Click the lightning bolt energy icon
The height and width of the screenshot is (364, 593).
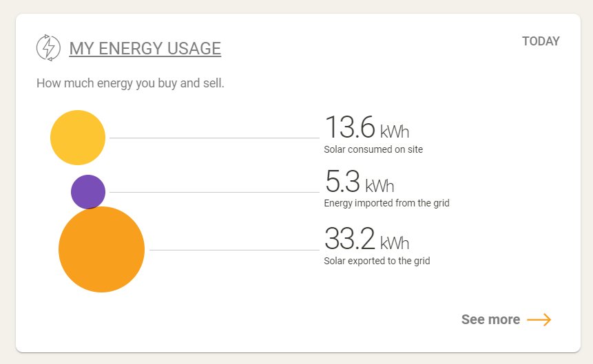(x=48, y=47)
